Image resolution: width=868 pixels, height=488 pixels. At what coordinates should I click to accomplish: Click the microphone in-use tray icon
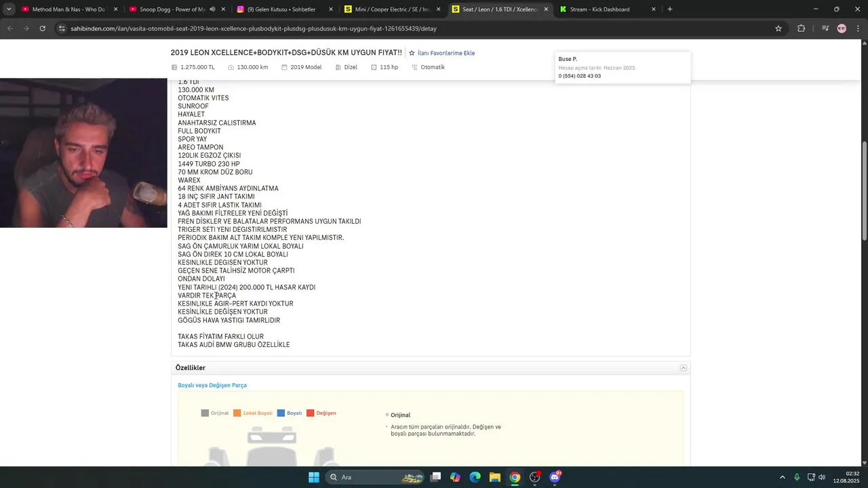(797, 477)
